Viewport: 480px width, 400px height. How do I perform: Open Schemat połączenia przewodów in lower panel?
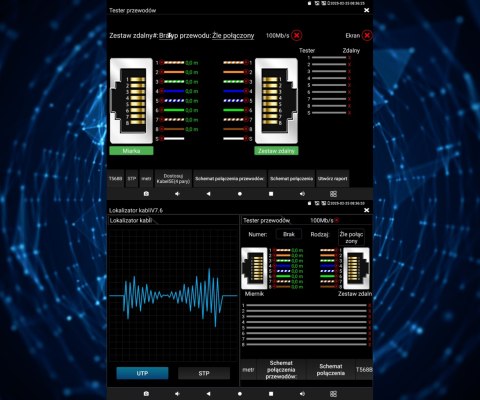[x=281, y=370]
